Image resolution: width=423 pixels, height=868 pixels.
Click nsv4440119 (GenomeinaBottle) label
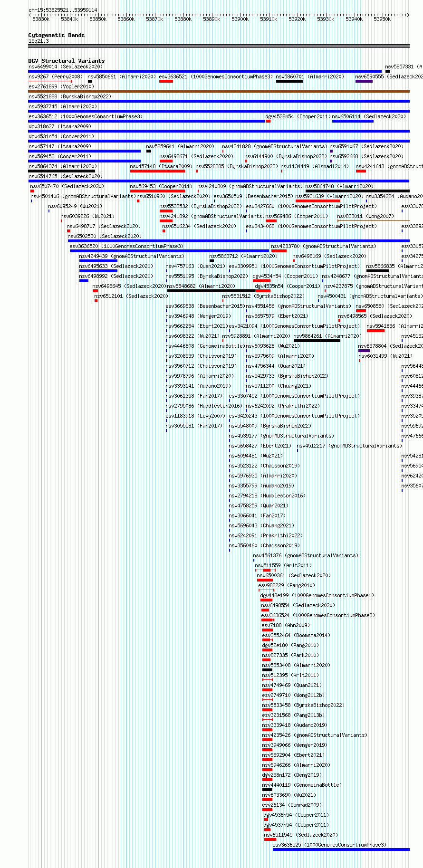point(302,785)
